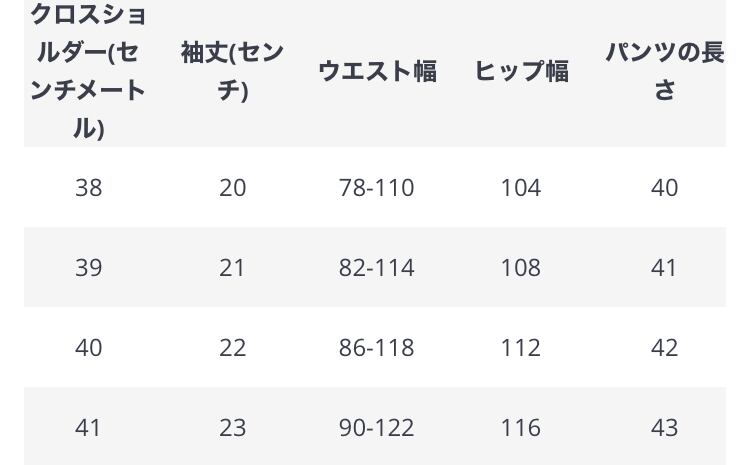Click sleeve length value 22
750x465 pixels.
click(x=232, y=348)
